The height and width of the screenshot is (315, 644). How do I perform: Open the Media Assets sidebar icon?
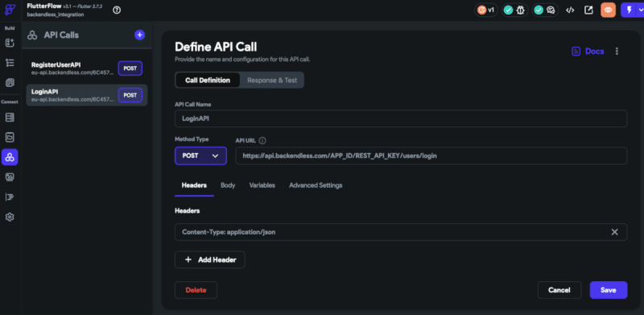click(10, 176)
